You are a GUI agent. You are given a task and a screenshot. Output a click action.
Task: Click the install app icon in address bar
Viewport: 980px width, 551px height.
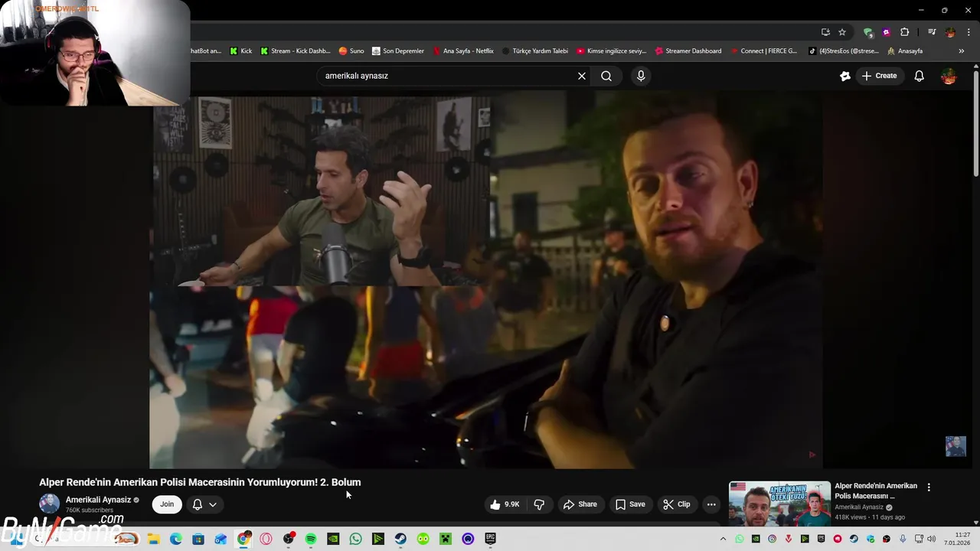(x=825, y=32)
